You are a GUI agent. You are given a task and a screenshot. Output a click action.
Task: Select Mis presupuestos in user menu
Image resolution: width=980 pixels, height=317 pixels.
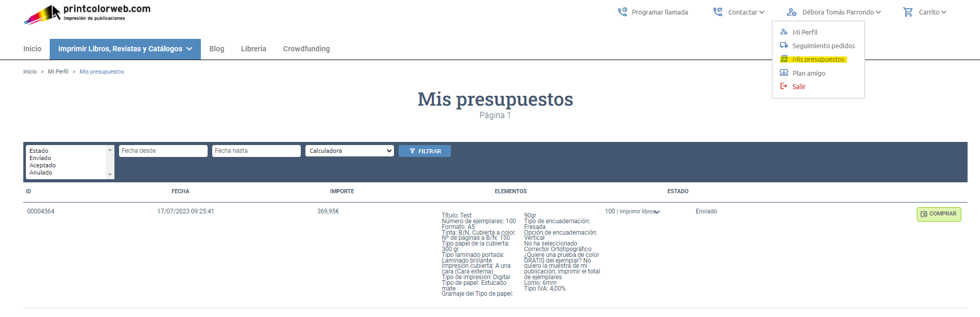point(818,60)
